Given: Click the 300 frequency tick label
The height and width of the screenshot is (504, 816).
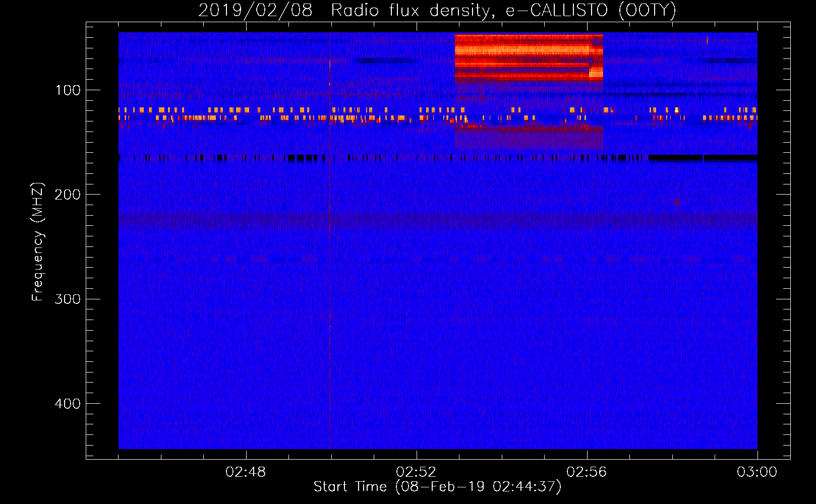Looking at the screenshot, I should (x=68, y=299).
